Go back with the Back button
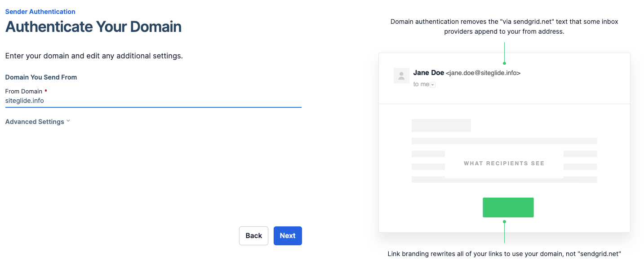This screenshot has width=644, height=274. pos(253,236)
